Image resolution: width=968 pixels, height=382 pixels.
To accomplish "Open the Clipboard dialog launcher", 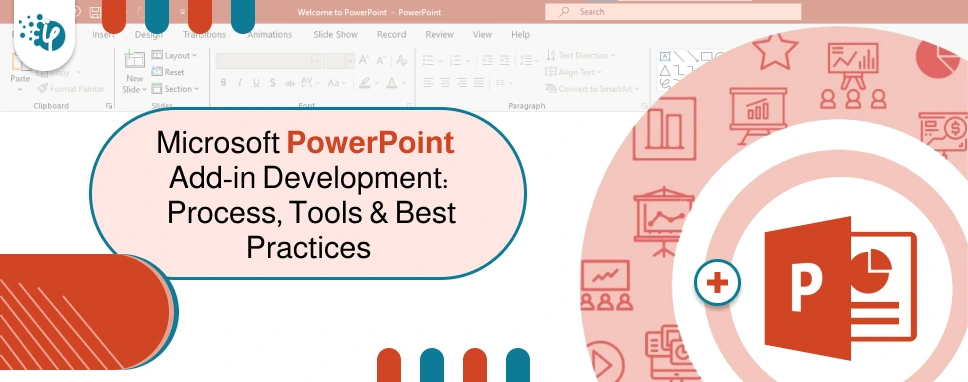I will pos(109,106).
